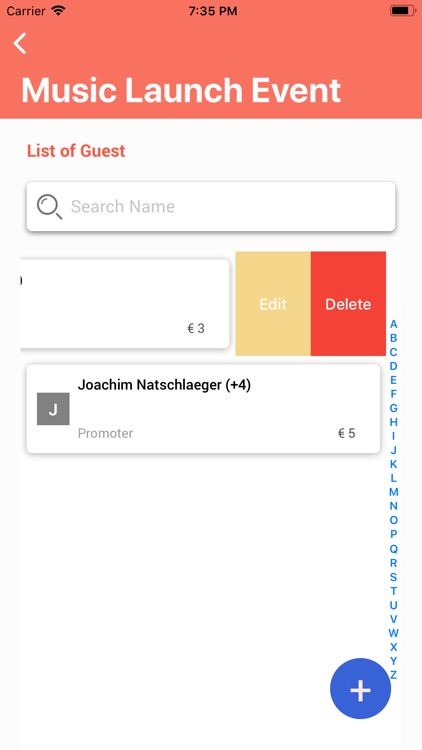Click the Search Name input field

click(211, 207)
